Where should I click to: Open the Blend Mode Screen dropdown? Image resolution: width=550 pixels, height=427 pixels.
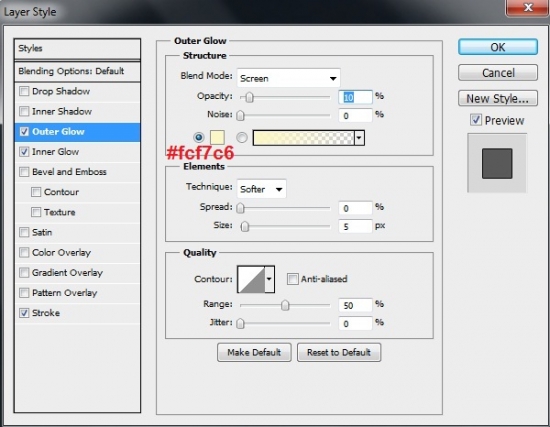pyautogui.click(x=289, y=78)
